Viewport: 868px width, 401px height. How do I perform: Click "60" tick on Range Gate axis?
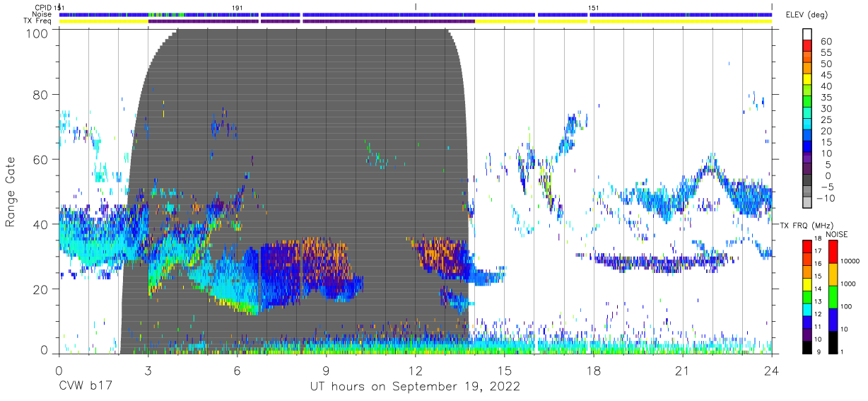(41, 160)
